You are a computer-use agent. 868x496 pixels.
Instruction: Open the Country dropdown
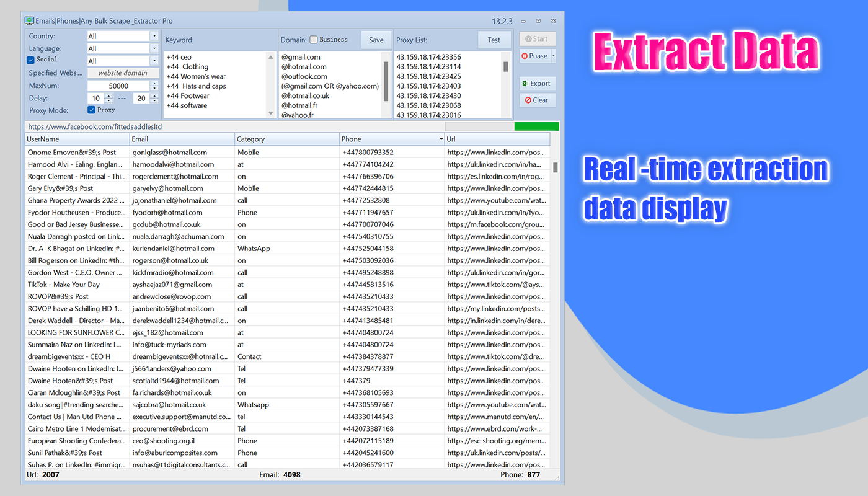154,36
